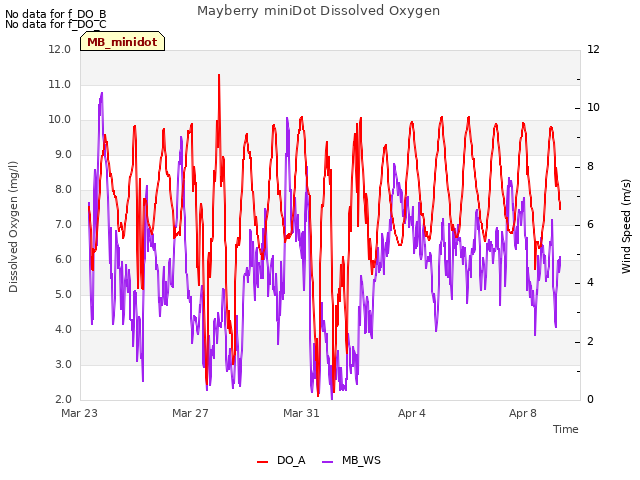This screenshot has width=640, height=480.
Task: Click the 7.0 left axis tick label
Action: pos(63,224)
